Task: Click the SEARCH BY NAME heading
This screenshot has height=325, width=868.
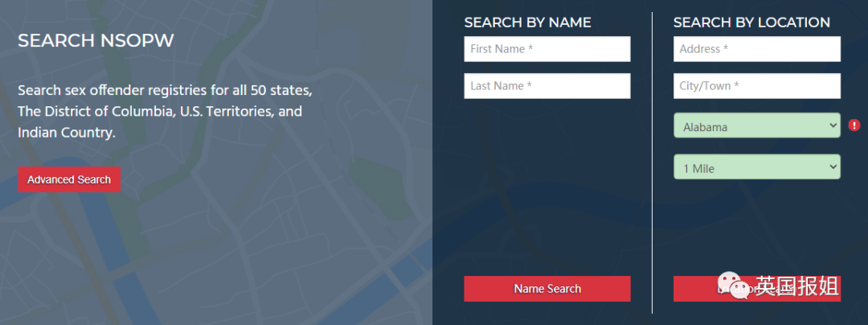Action: click(527, 23)
